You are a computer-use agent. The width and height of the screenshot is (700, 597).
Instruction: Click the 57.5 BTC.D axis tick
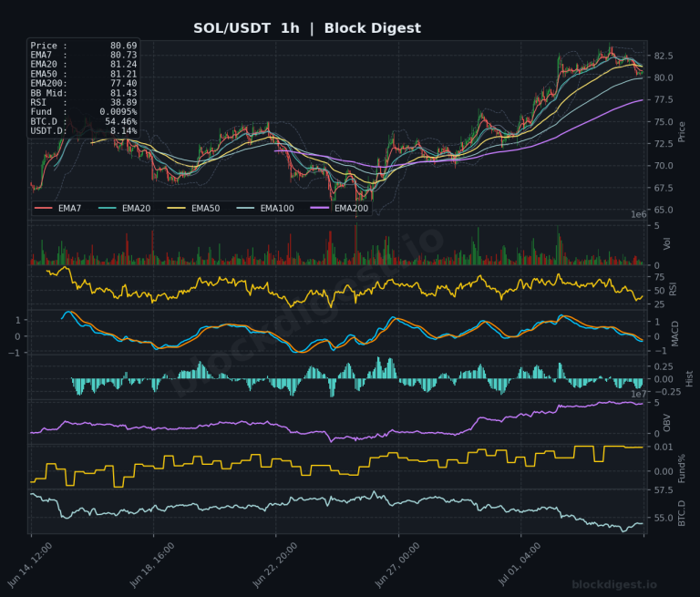664,490
